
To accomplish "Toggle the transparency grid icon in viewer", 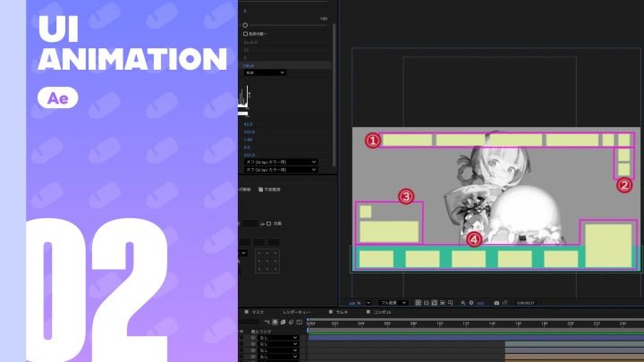I will (x=427, y=303).
